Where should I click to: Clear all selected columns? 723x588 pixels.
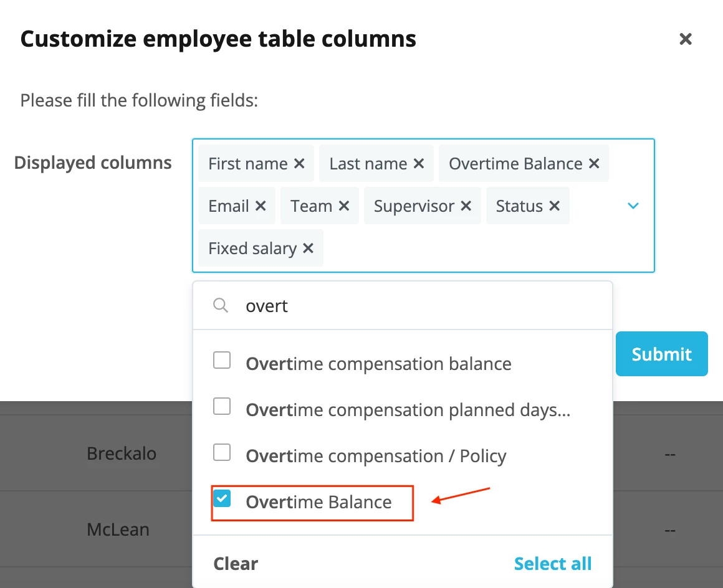tap(236, 564)
